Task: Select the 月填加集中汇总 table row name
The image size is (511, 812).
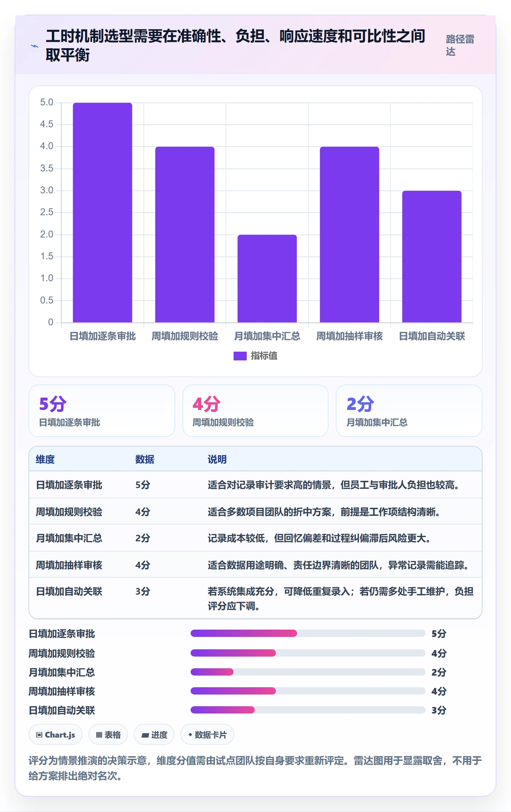Action: [x=69, y=538]
